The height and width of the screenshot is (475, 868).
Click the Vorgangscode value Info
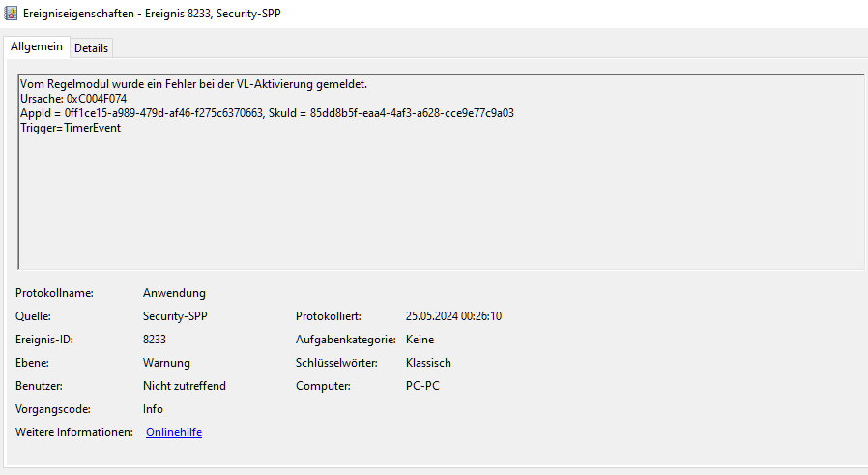pyautogui.click(x=153, y=409)
